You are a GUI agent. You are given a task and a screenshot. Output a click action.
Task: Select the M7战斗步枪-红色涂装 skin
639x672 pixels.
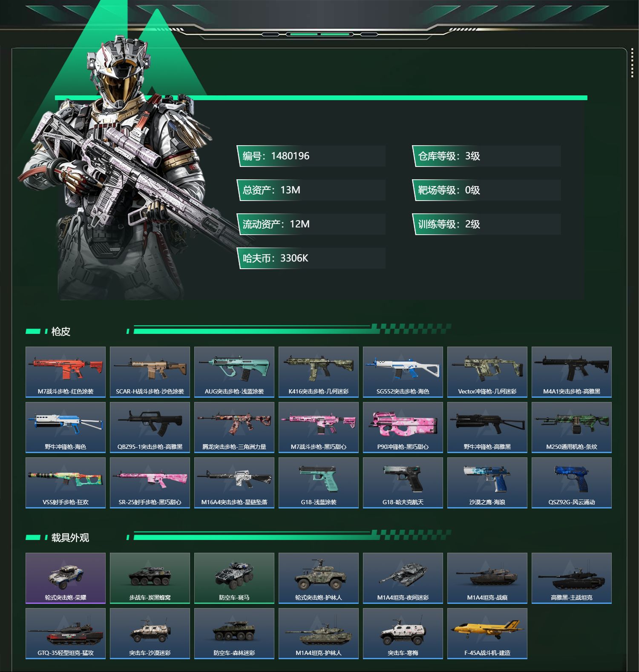[x=66, y=372]
